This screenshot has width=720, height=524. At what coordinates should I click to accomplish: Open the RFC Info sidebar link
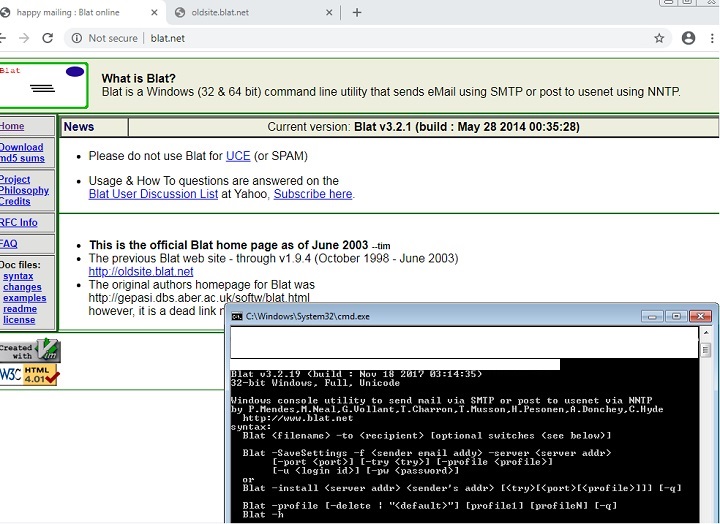18,222
